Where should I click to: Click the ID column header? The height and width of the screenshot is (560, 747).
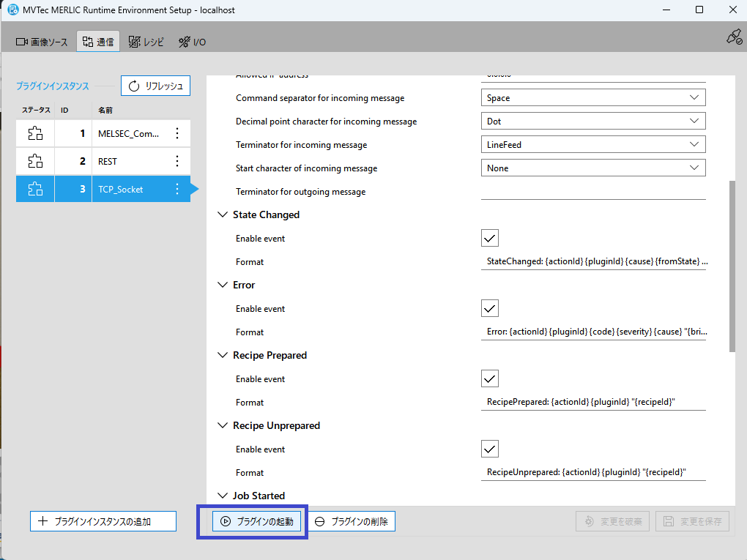click(64, 110)
